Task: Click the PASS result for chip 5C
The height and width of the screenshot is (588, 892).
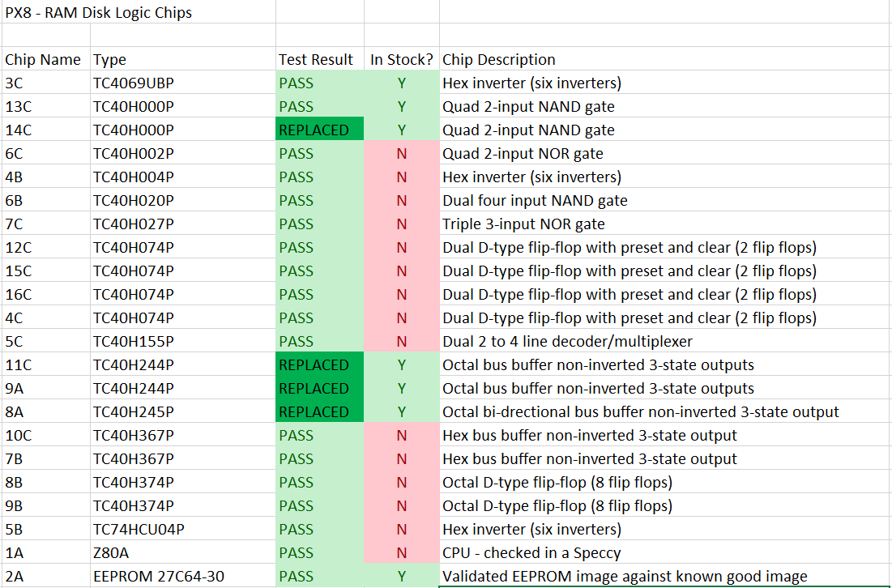Action: coord(320,341)
